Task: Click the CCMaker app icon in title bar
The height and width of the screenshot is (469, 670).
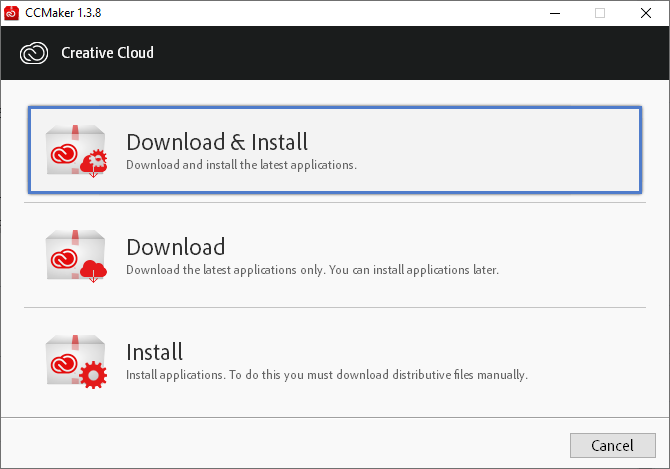Action: pos(11,13)
